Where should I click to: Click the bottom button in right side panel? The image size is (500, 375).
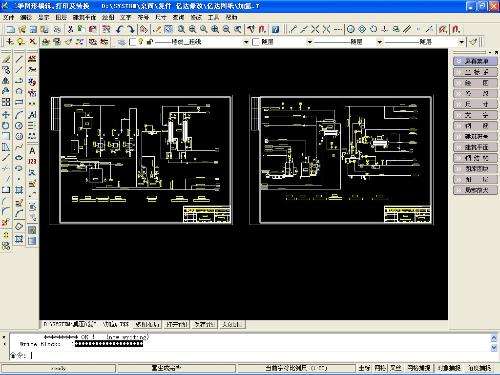476,190
